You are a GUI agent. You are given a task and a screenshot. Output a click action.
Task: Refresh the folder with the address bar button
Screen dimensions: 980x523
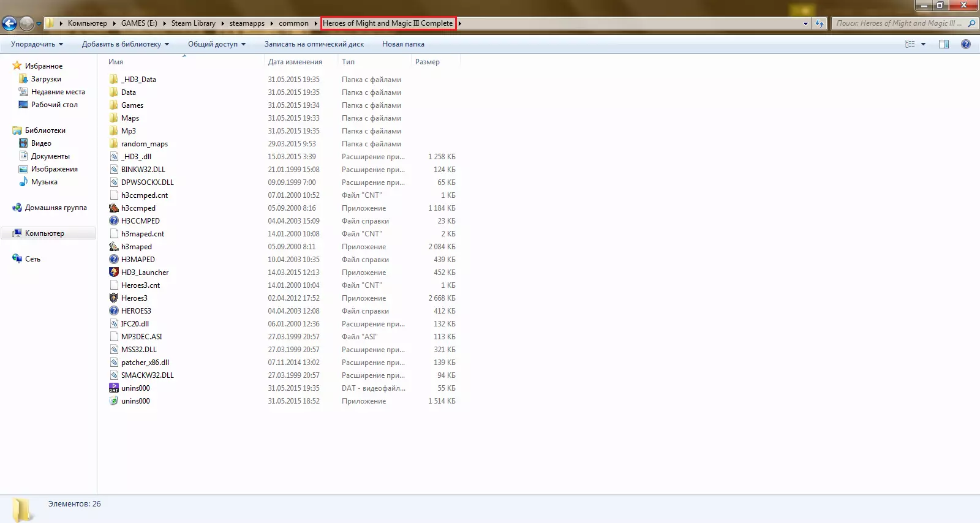820,23
